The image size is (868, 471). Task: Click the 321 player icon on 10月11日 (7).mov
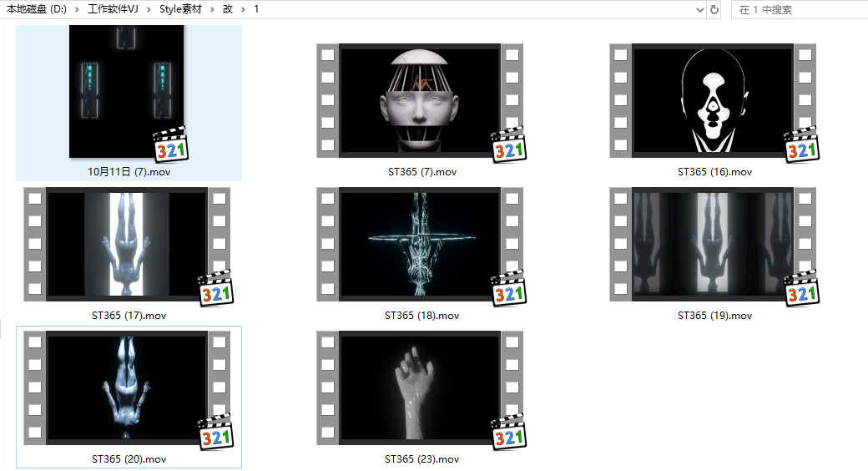(170, 145)
